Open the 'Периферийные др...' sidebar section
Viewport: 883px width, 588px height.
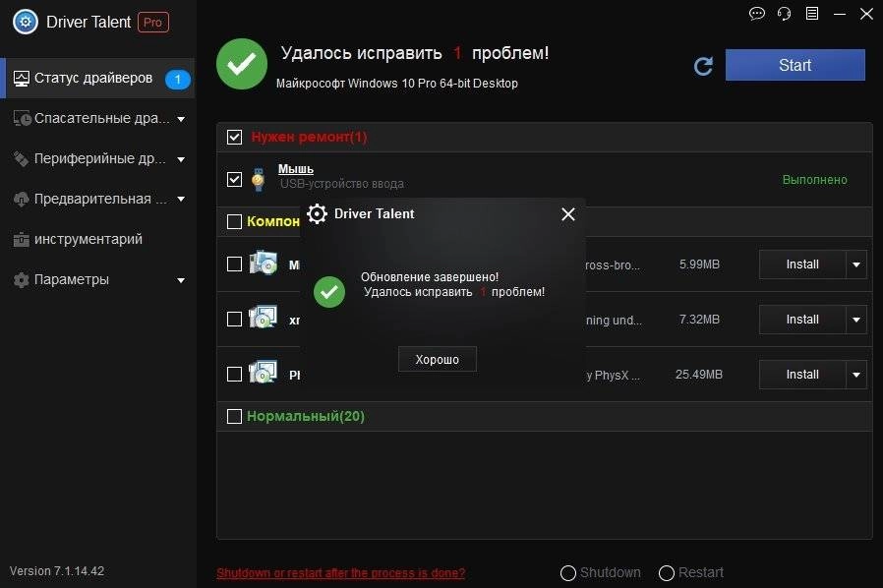pos(97,159)
